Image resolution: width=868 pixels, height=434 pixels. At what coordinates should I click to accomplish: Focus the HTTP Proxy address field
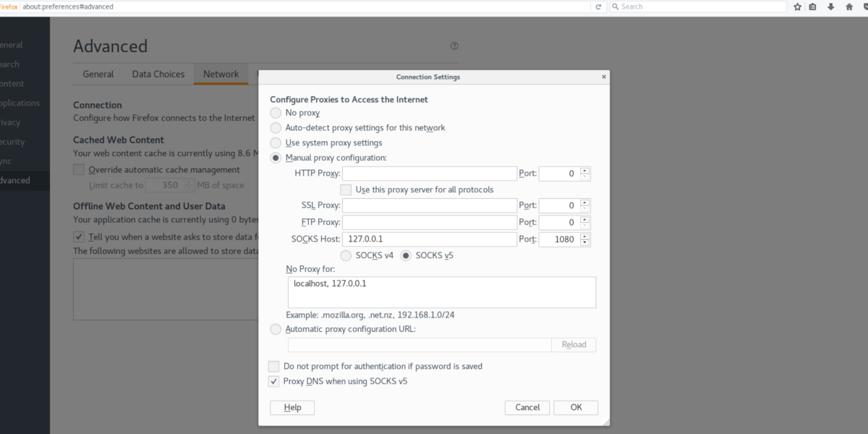coord(430,174)
